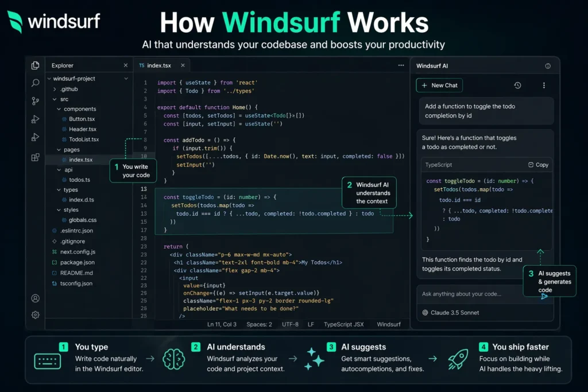This screenshot has width=588, height=392.
Task: Click the 'export default function Home()' line
Action: point(207,107)
